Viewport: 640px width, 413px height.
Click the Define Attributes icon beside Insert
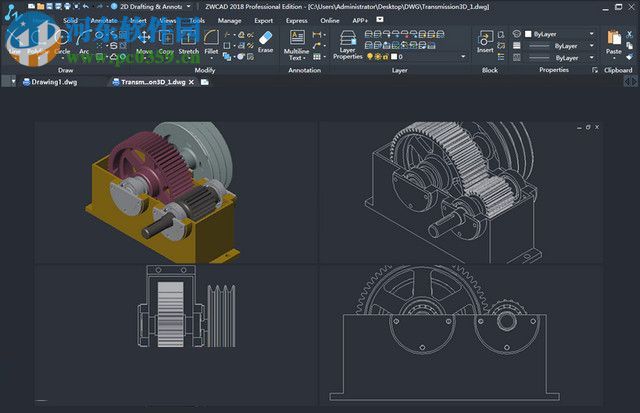click(501, 57)
